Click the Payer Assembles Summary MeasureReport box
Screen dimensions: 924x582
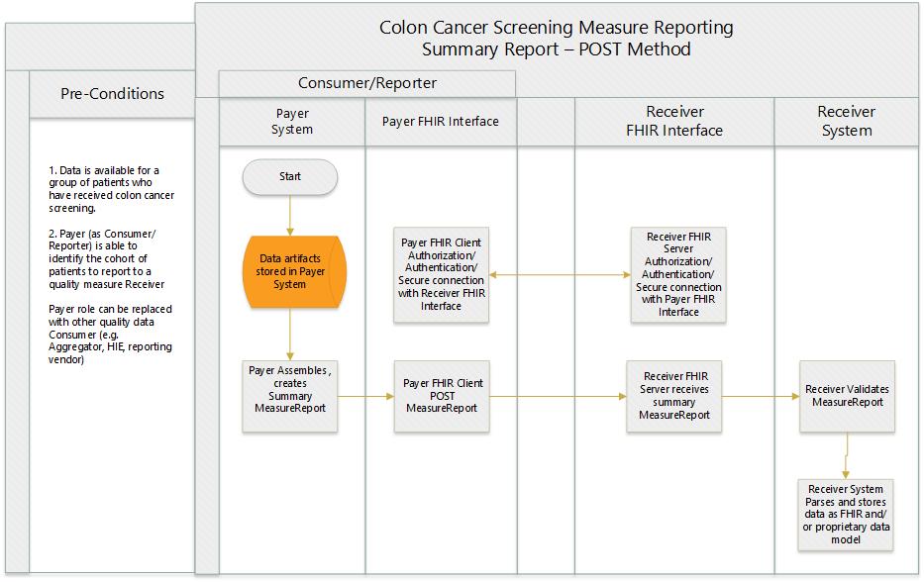coord(290,396)
